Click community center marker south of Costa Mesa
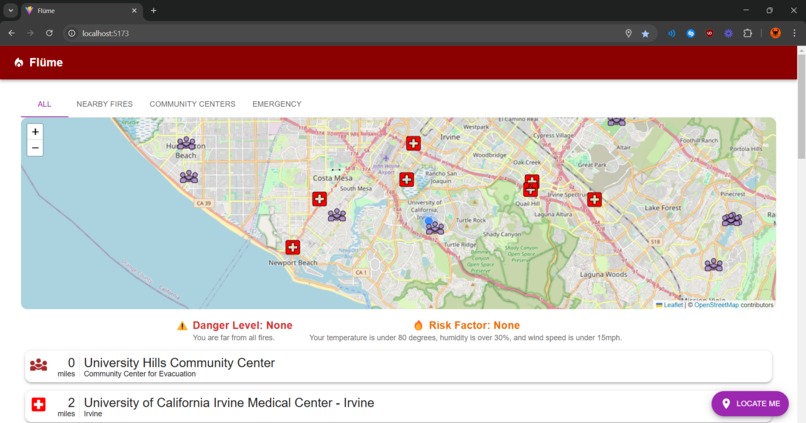The height and width of the screenshot is (423, 806). 337,214
